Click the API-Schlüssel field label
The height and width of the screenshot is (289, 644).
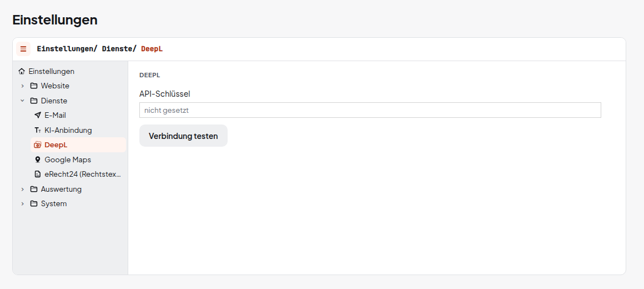[x=165, y=94]
